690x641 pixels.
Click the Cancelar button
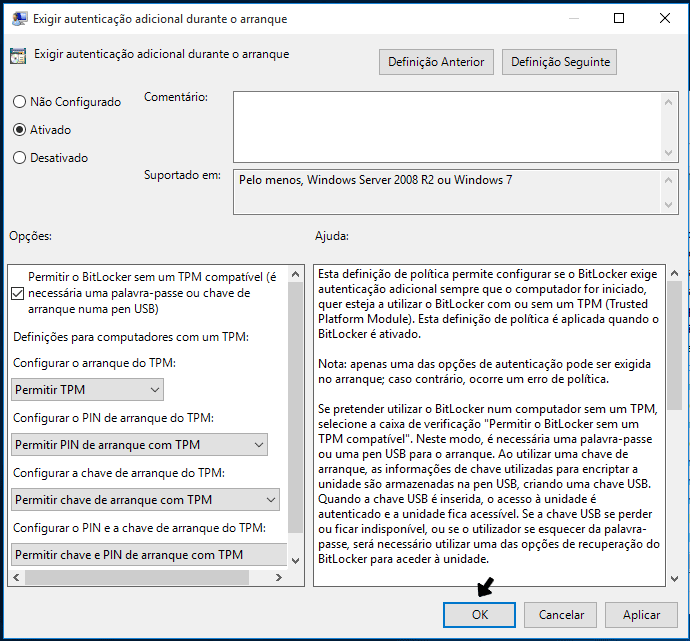pos(561,615)
